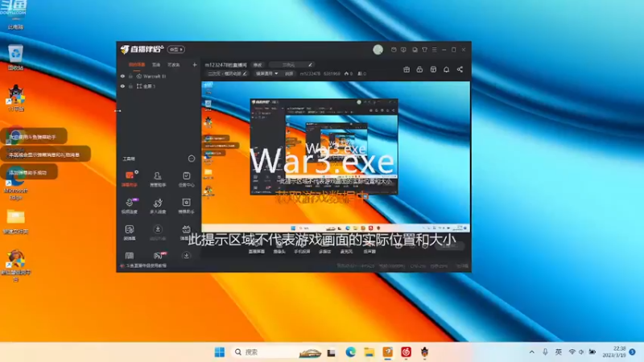Viewport: 644px width, 362px height.
Task: Edit the 三次元 category field pencil
Action: point(310,65)
